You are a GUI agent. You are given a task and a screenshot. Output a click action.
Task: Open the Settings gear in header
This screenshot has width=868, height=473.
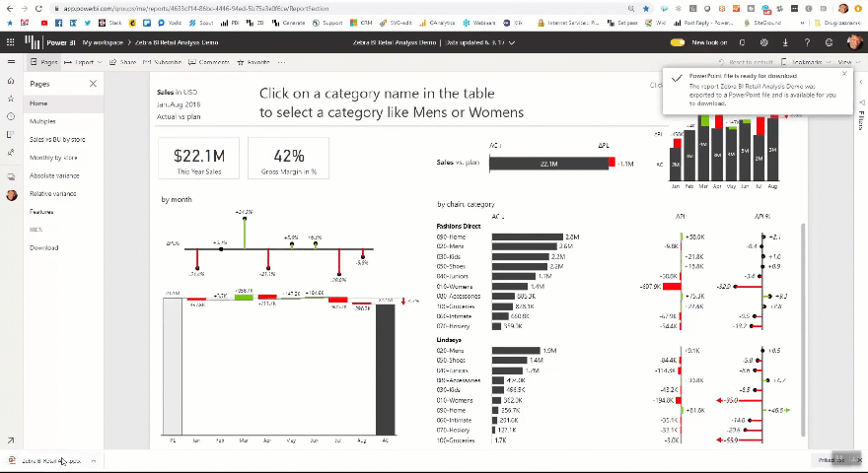[x=763, y=42]
